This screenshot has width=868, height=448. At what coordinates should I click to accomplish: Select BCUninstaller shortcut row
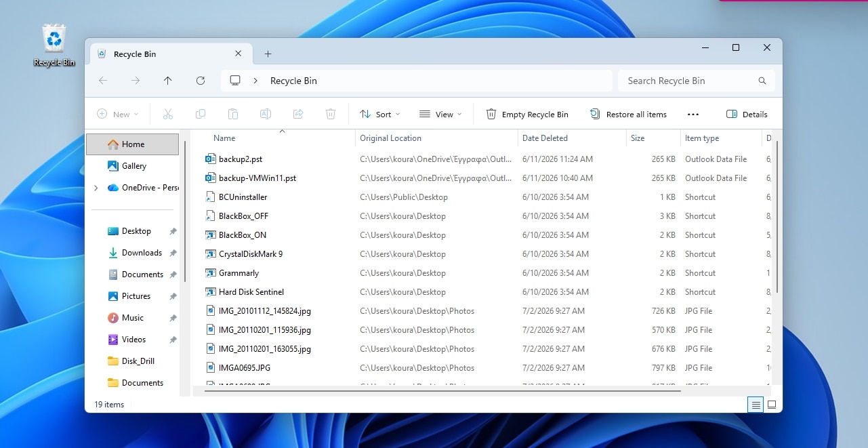(481, 197)
